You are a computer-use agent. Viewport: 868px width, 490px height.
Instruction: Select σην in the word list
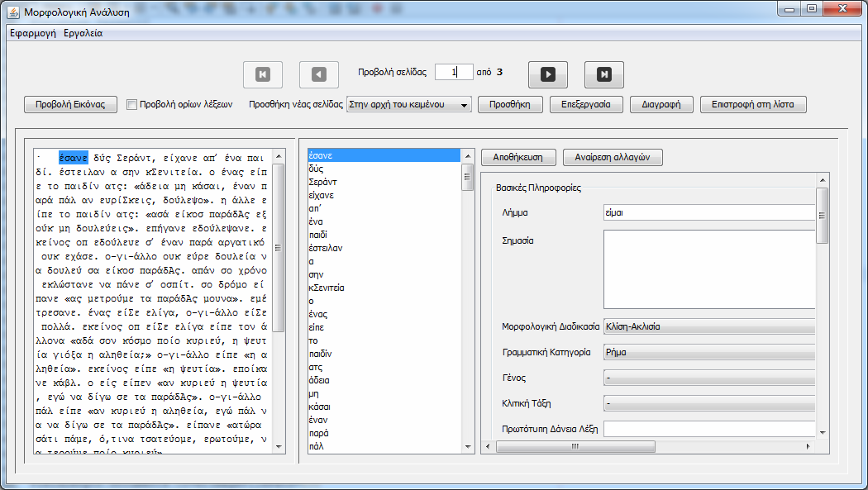click(x=384, y=275)
